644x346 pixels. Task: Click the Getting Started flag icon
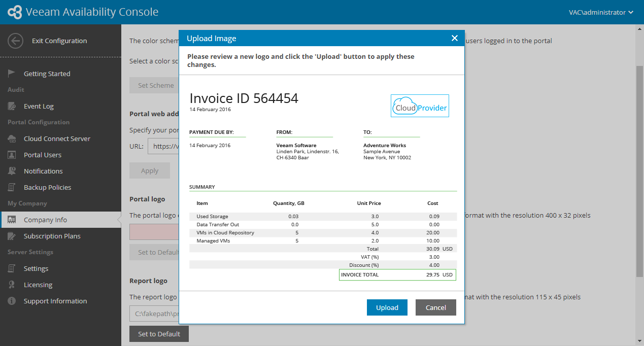(12, 74)
